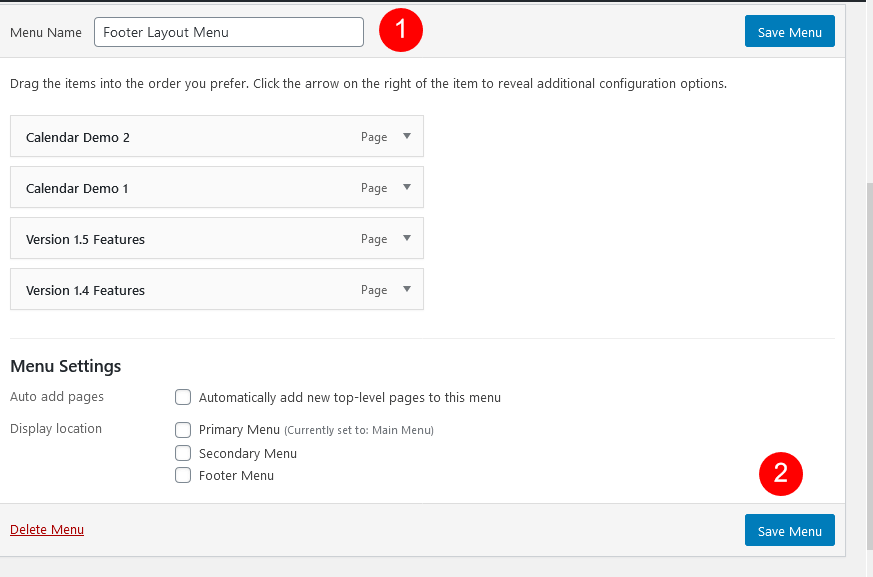Image resolution: width=873 pixels, height=577 pixels.
Task: Check the Secondary Menu display location
Action: [183, 453]
